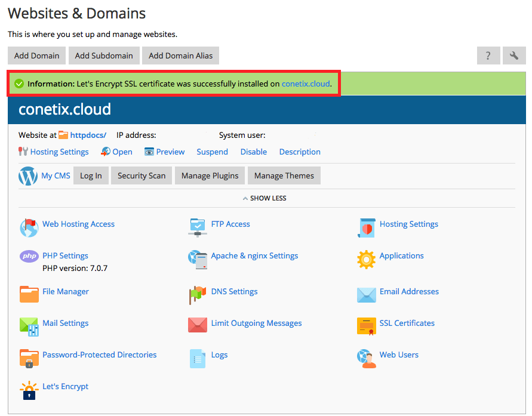
Task: Open the DNS Settings flags icon
Action: pyautogui.click(x=197, y=294)
